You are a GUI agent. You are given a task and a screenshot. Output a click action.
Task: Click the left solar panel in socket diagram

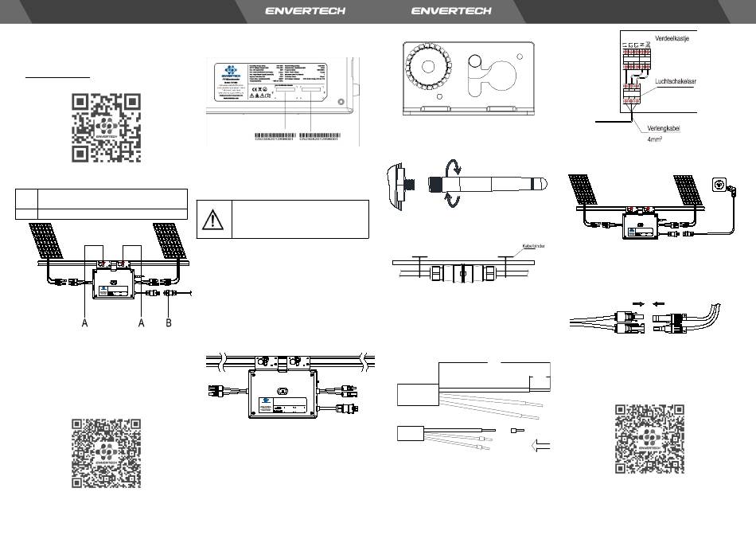click(x=584, y=190)
